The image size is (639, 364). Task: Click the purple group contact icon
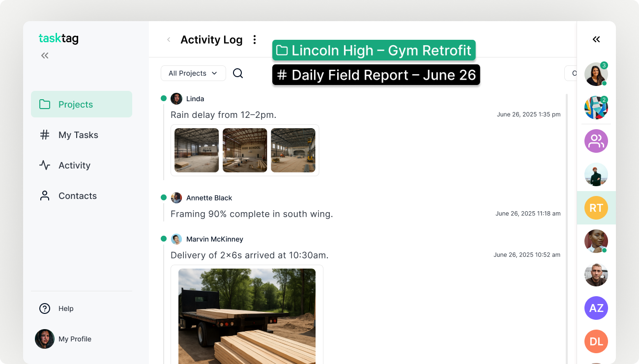click(x=596, y=141)
